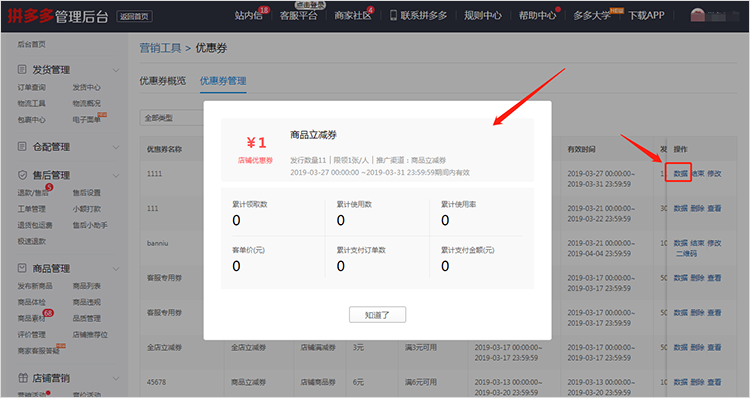750x398 pixels.
Task: Click the 营销工具 breadcrumb link
Action: click(160, 48)
